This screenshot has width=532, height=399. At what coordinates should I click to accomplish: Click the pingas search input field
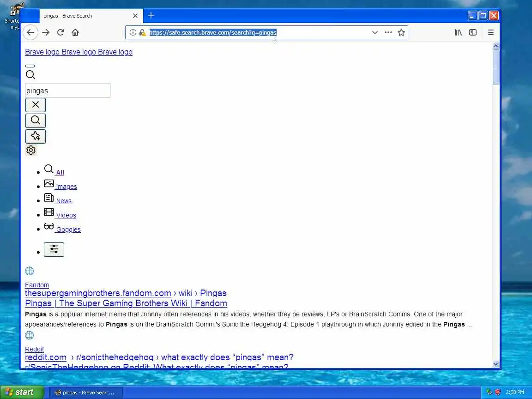(67, 91)
